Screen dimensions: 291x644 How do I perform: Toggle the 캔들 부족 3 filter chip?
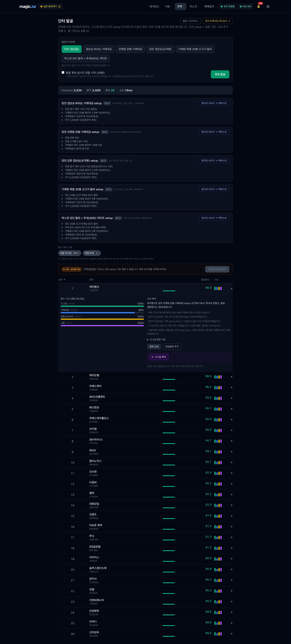(x=92, y=253)
